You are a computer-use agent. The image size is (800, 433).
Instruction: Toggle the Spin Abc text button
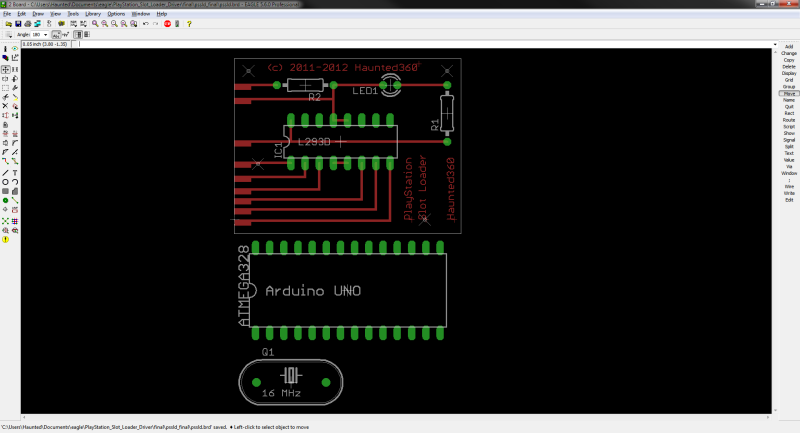click(x=56, y=35)
